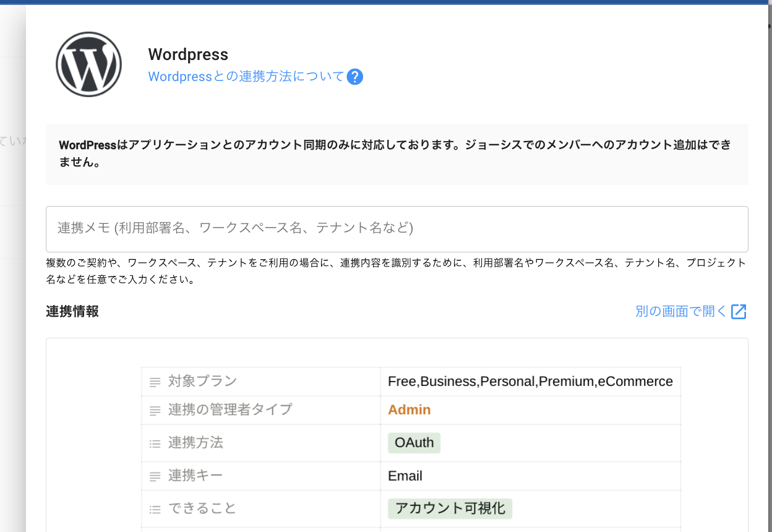The width and height of the screenshot is (772, 532).
Task: Click the Free,Business,Personal plan list cell
Action: click(x=530, y=382)
